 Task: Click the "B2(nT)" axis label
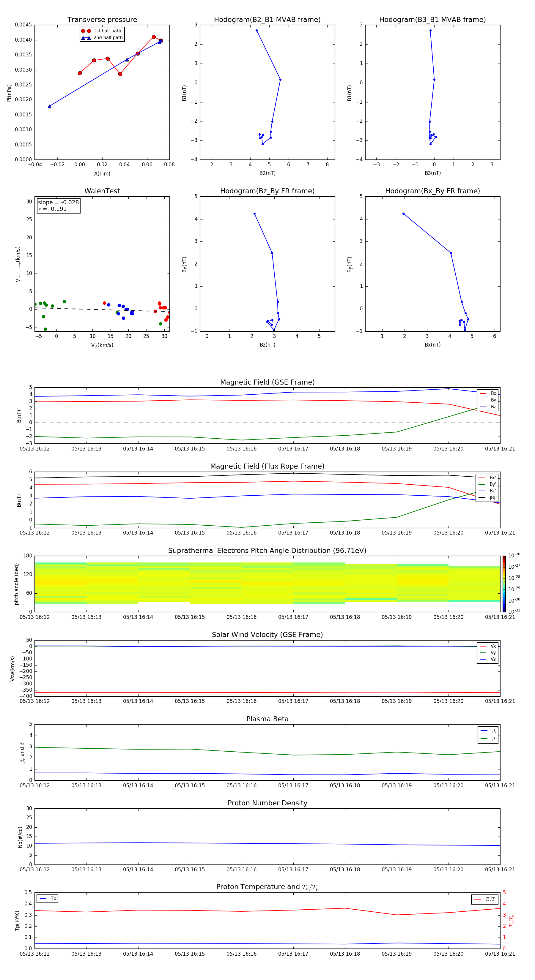pos(267,173)
